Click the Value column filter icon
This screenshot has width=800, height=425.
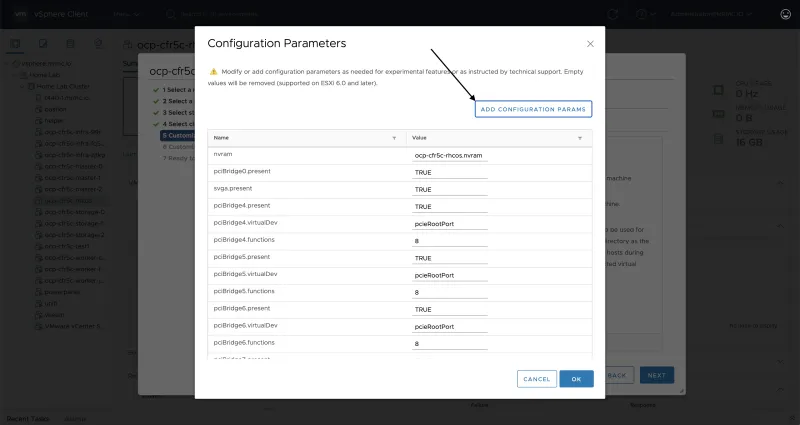[580, 138]
